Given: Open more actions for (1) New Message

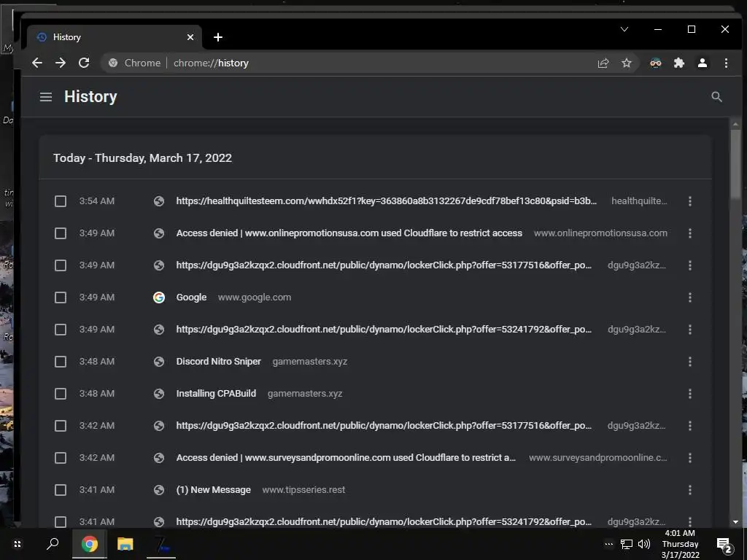Looking at the screenshot, I should [x=690, y=490].
